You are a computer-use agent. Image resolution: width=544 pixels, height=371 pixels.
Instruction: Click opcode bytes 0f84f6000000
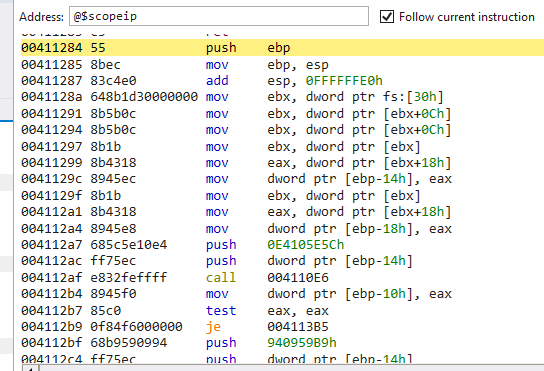[136, 327]
